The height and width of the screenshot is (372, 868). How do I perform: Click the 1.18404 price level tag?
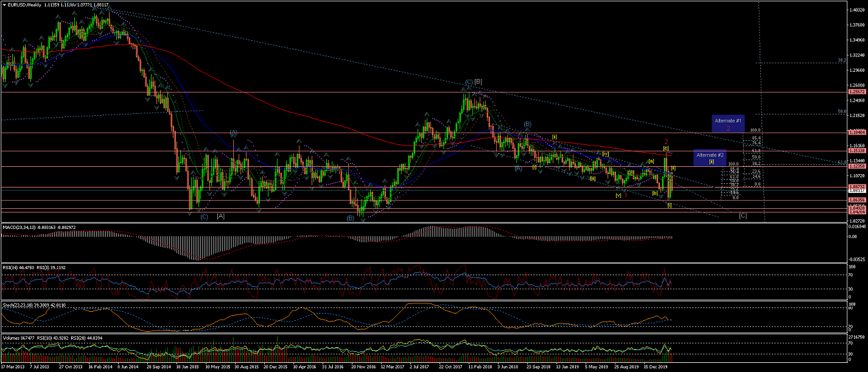click(x=857, y=132)
